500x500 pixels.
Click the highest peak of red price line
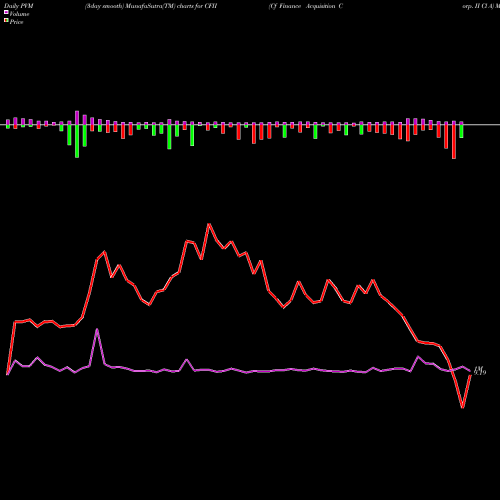click(209, 224)
